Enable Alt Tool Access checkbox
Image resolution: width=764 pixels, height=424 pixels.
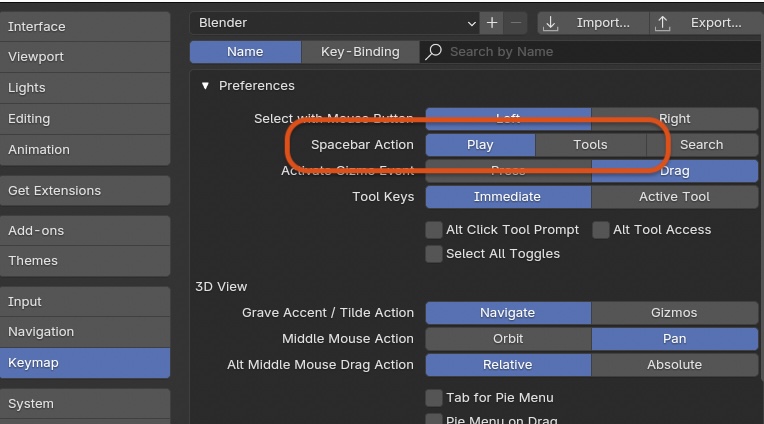[601, 230]
